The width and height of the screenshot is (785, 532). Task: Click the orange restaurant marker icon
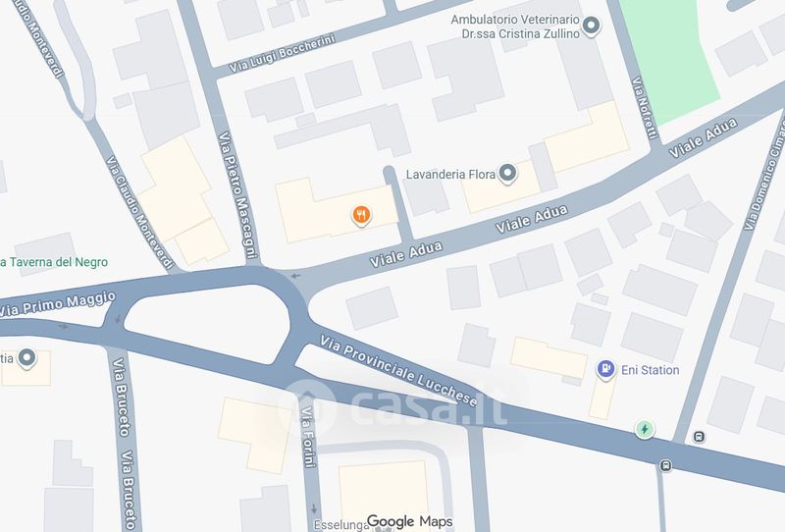361,215
